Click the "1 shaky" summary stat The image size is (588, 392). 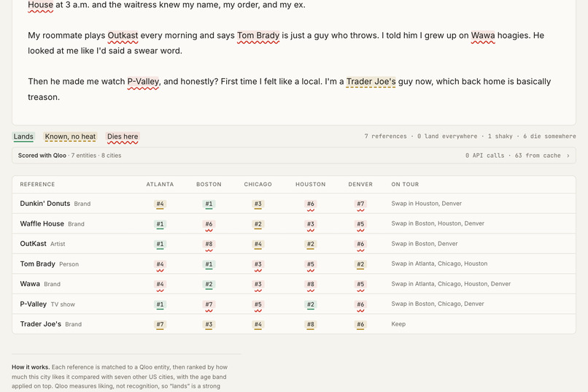[x=500, y=137]
